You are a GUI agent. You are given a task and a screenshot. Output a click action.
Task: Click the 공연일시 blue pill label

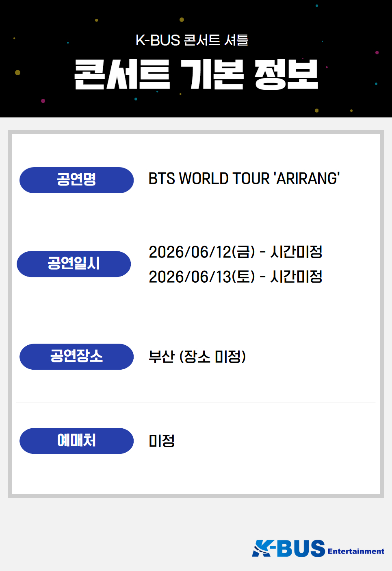(x=74, y=264)
